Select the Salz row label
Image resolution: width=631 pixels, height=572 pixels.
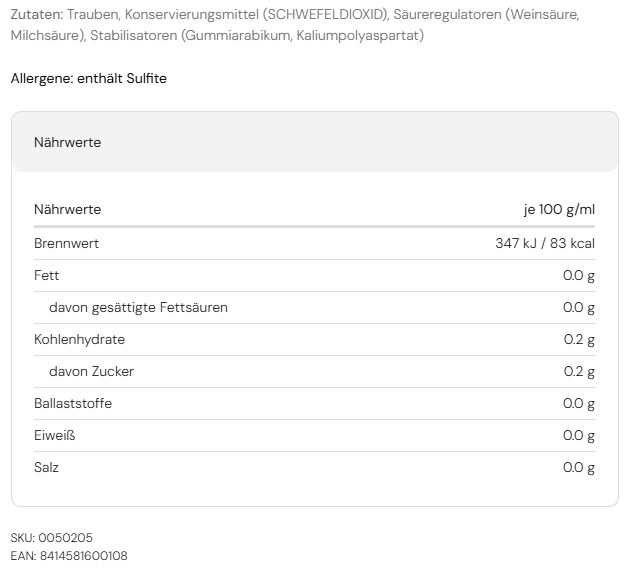click(46, 467)
